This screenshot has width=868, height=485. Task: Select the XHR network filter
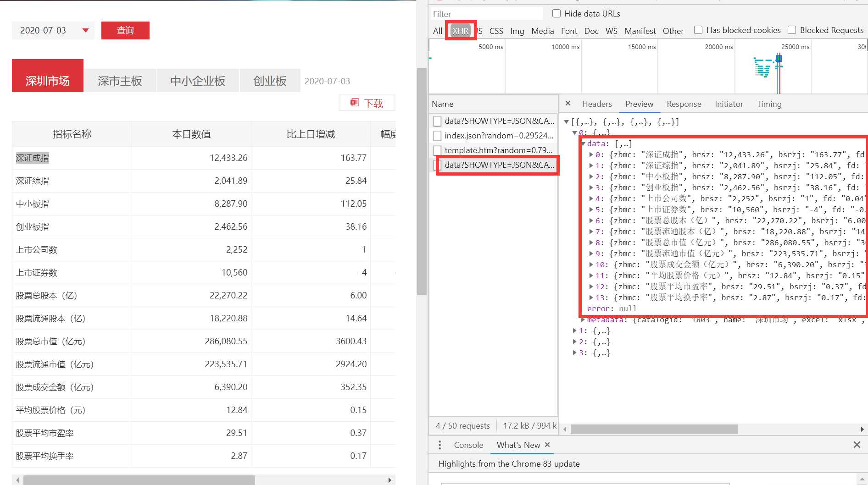click(x=460, y=31)
